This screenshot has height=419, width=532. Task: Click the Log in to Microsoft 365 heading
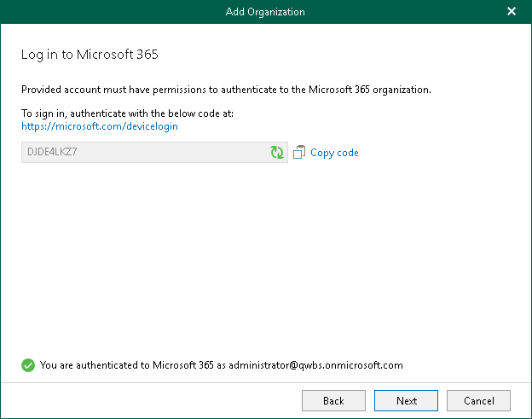click(90, 55)
